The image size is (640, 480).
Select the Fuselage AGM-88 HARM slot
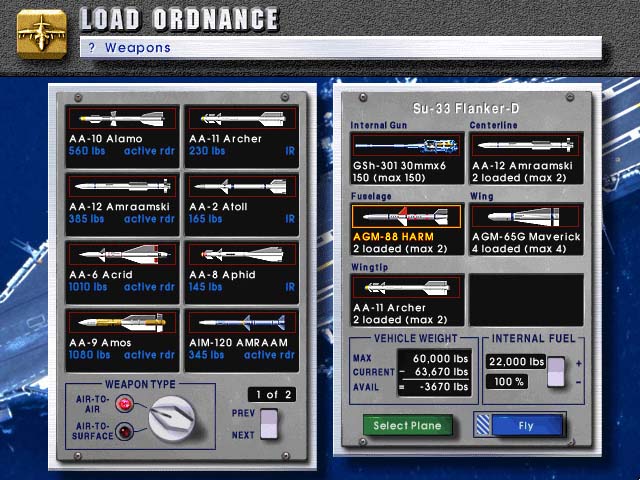[407, 229]
